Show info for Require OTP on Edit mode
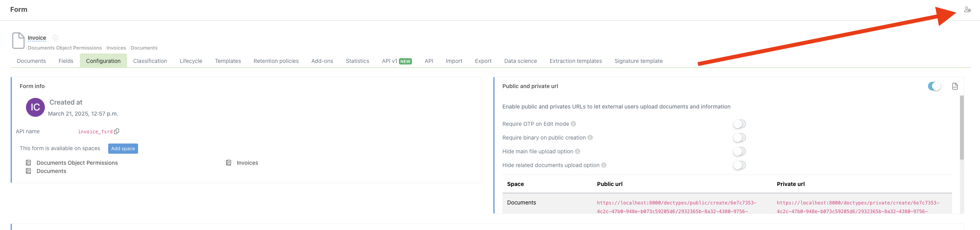Image resolution: width=980 pixels, height=230 pixels. [x=574, y=124]
